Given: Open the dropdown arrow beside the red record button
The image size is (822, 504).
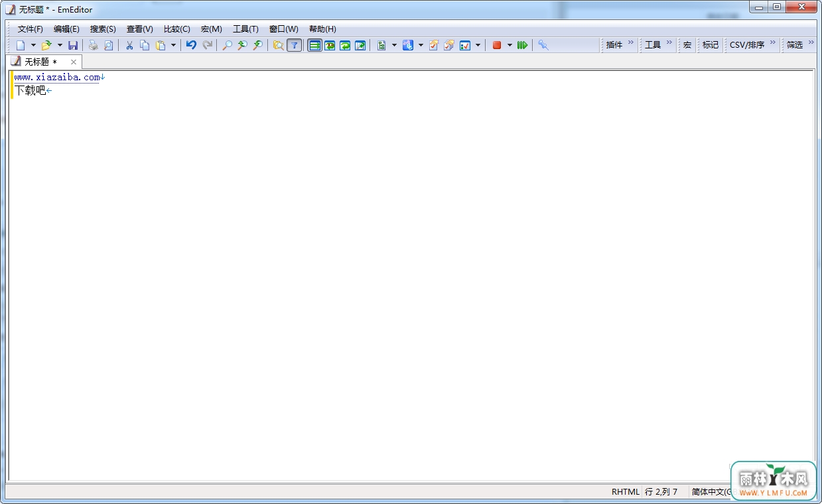Looking at the screenshot, I should pos(510,45).
